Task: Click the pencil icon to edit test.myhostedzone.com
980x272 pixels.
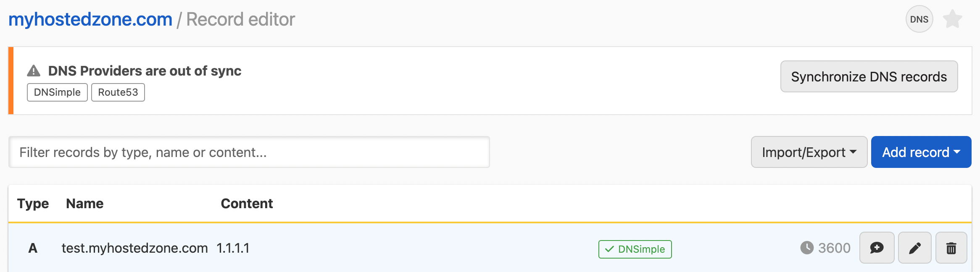Action: tap(914, 248)
